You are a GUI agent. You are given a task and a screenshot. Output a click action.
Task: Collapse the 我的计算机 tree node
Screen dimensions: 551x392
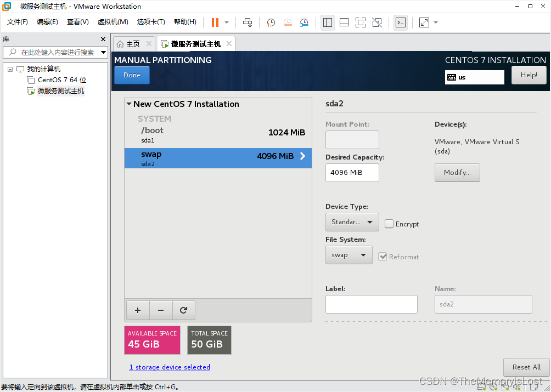[10, 69]
